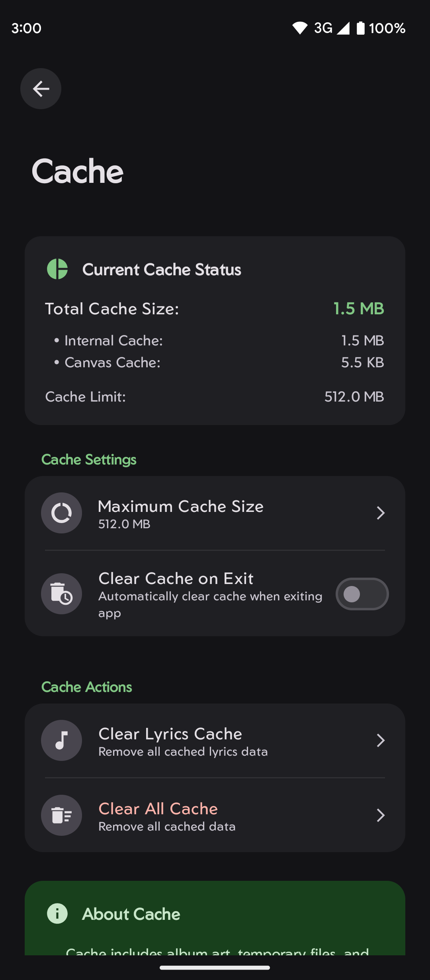Tap the Clear Cache on Exit trash-clock icon
Image resolution: width=430 pixels, height=980 pixels.
click(61, 594)
